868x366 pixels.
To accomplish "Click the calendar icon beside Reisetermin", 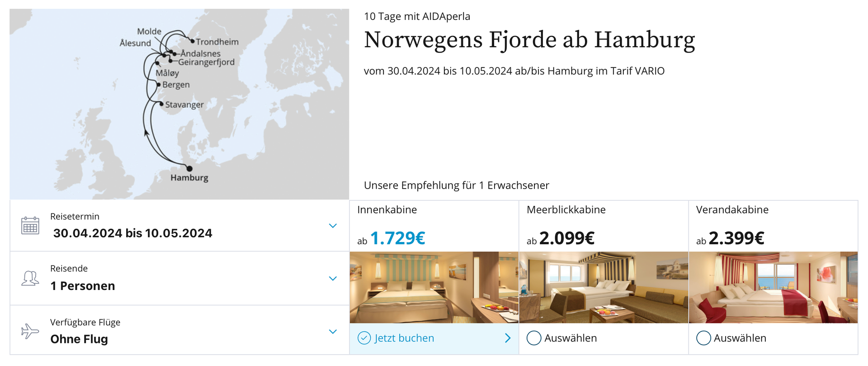I will [30, 225].
